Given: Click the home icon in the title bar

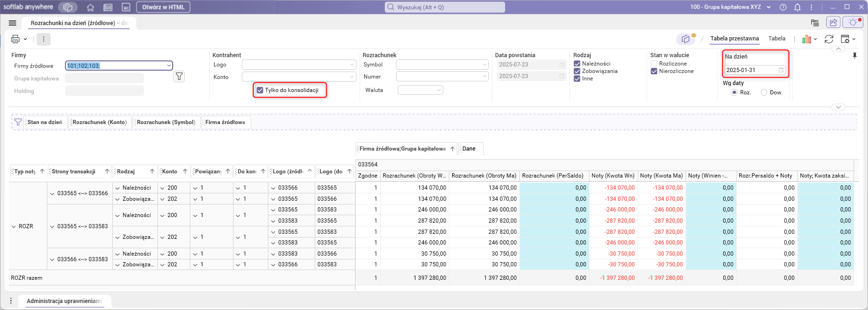Looking at the screenshot, I should click(x=91, y=7).
